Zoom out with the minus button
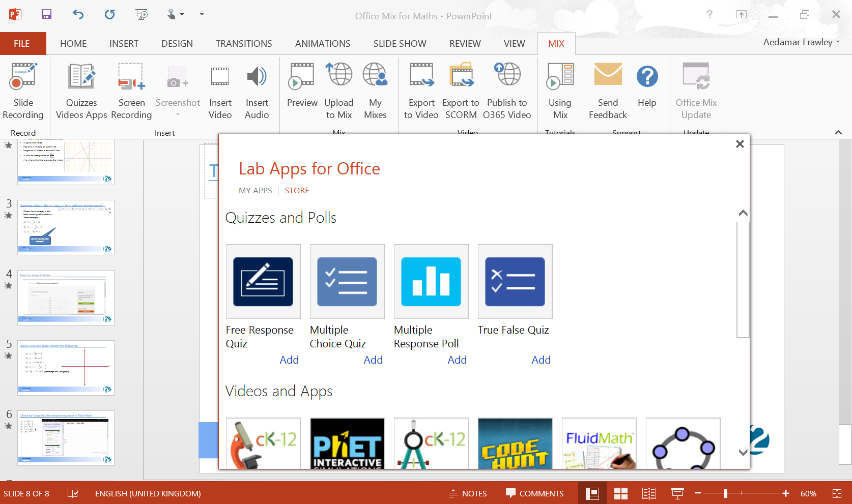This screenshot has height=504, width=852. (x=698, y=493)
